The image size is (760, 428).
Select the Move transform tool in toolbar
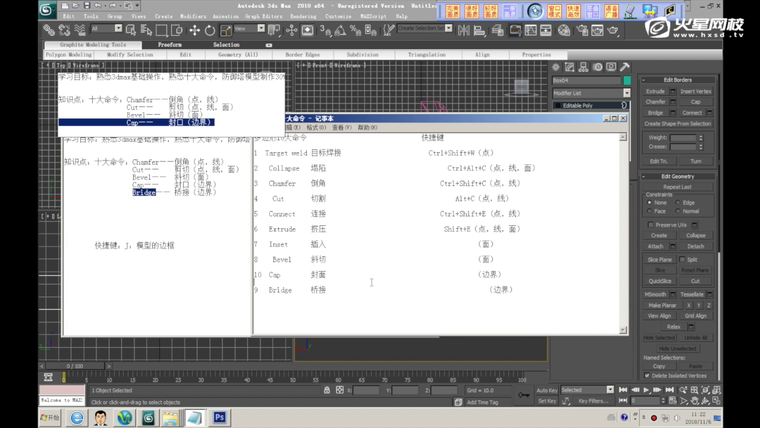coord(195,30)
